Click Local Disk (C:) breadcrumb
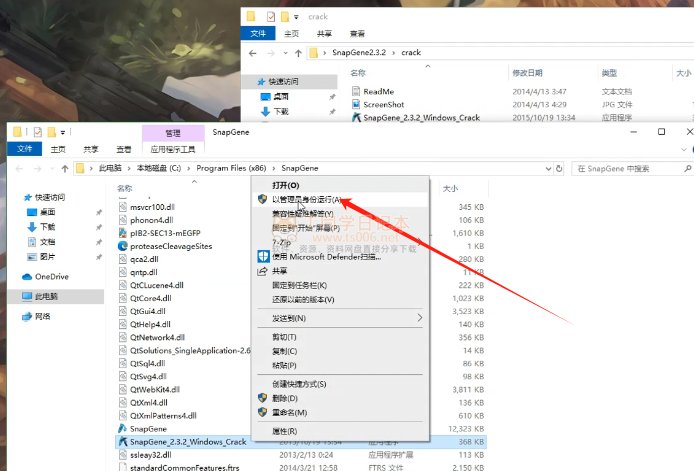The width and height of the screenshot is (694, 471). click(x=158, y=168)
